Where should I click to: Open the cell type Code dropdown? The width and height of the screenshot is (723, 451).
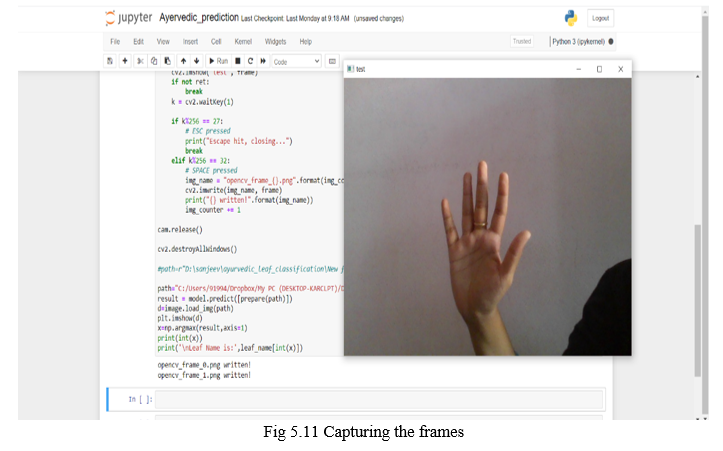[296, 61]
